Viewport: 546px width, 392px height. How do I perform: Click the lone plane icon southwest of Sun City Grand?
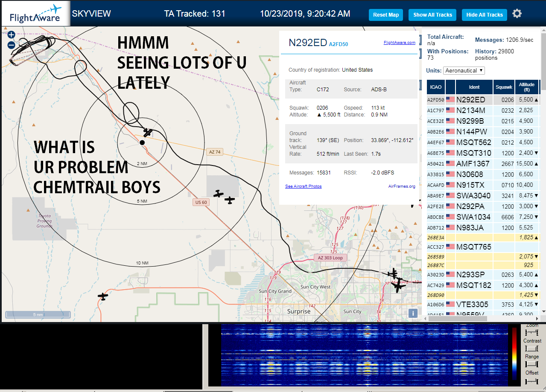[102, 296]
